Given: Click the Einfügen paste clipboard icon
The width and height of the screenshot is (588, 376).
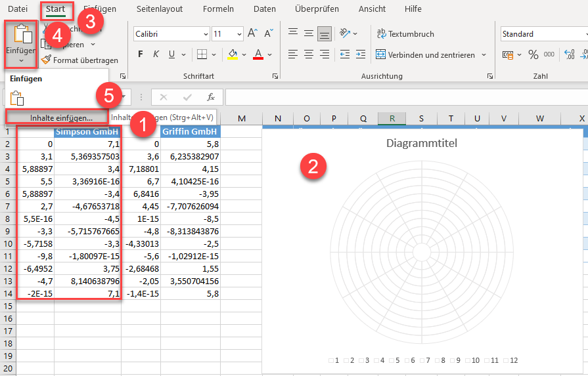Looking at the screenshot, I should pyautogui.click(x=22, y=35).
